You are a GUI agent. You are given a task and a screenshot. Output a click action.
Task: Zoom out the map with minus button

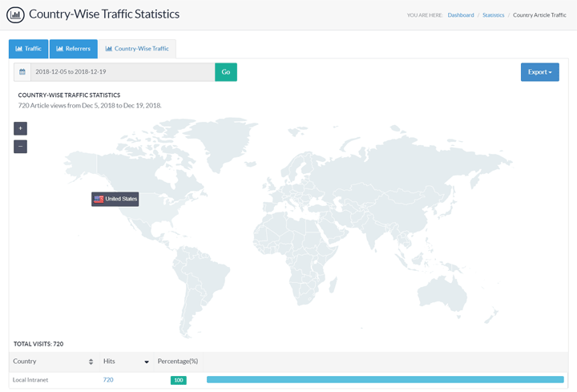[20, 147]
